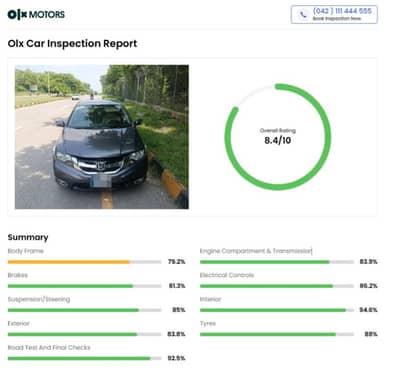The image size is (399, 379).
Task: Click the Suspension/Steering label
Action: coord(39,299)
